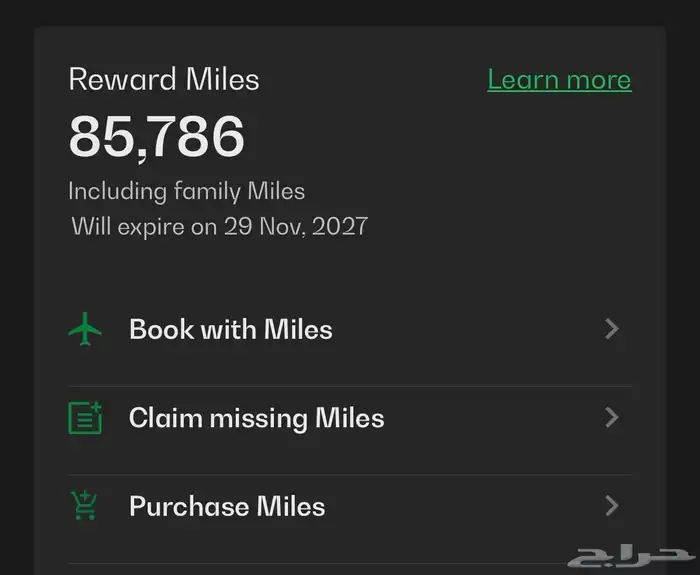
Task: Tap the 85,786 miles balance
Action: click(x=157, y=137)
